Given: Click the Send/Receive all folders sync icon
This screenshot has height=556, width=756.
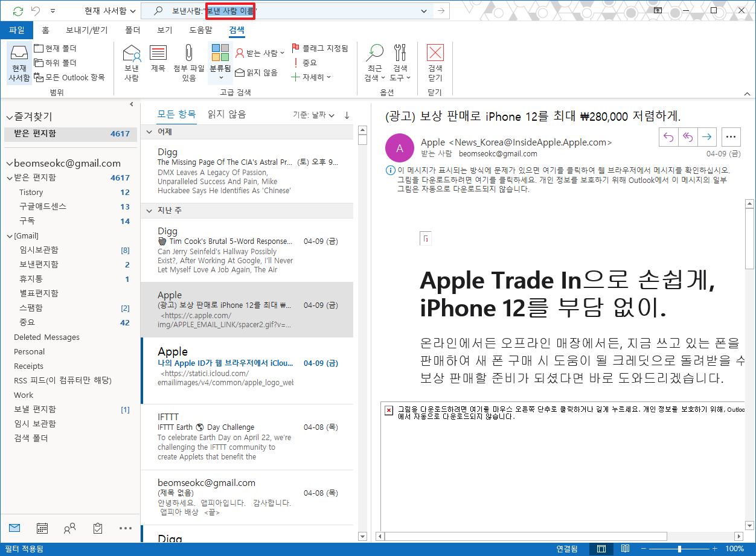Looking at the screenshot, I should tap(18, 11).
